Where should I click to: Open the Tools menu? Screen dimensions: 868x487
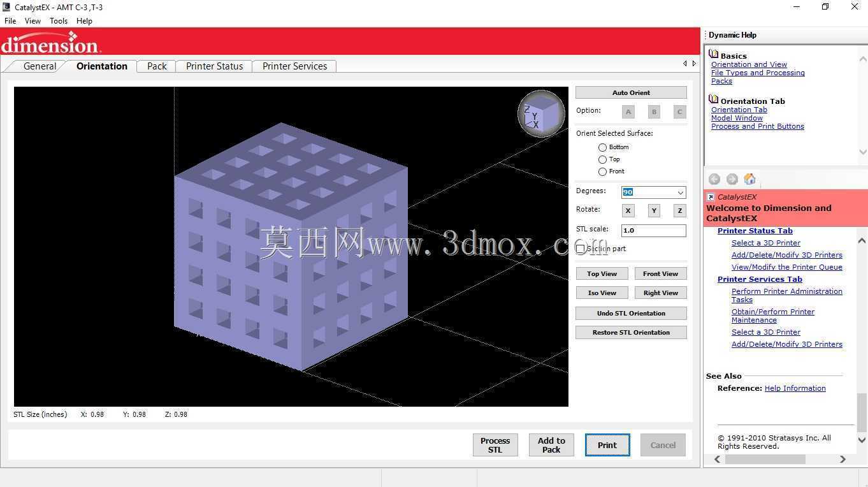[59, 21]
